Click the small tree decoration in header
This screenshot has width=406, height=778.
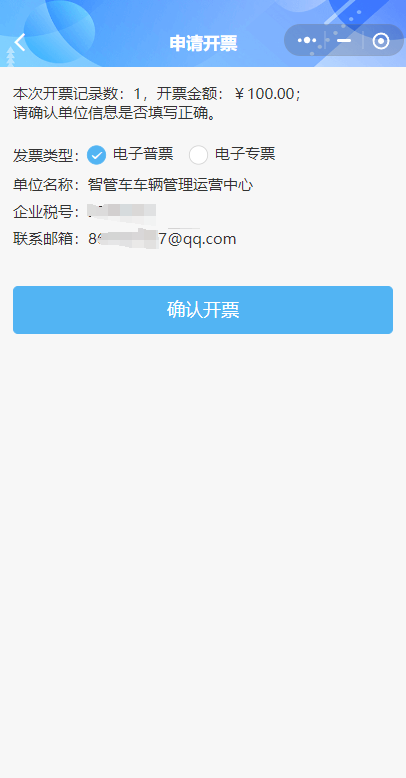pyautogui.click(x=10, y=57)
